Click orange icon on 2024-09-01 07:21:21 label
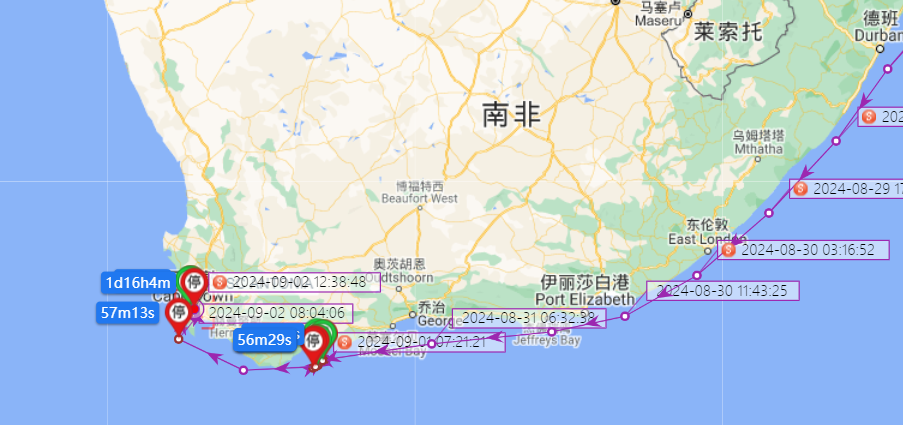 point(345,342)
